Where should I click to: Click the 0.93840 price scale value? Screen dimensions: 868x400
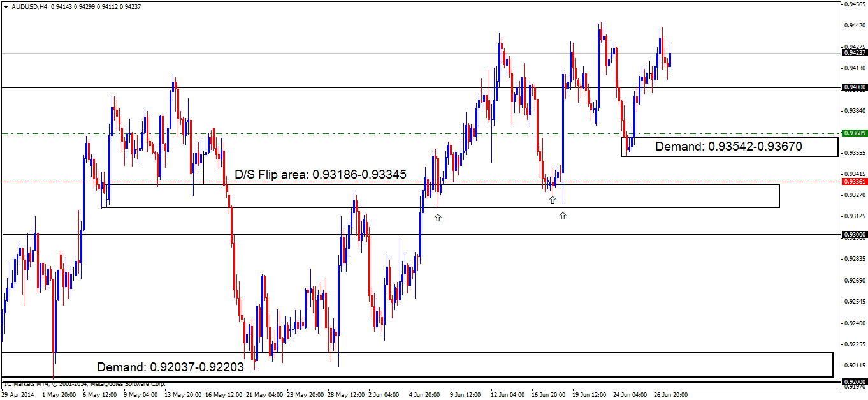click(855, 111)
